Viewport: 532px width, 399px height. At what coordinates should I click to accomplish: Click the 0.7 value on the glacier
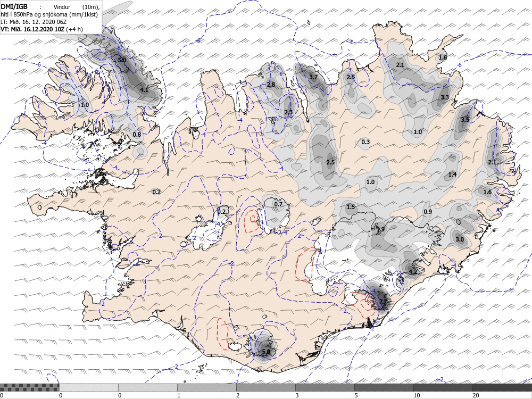tap(278, 204)
